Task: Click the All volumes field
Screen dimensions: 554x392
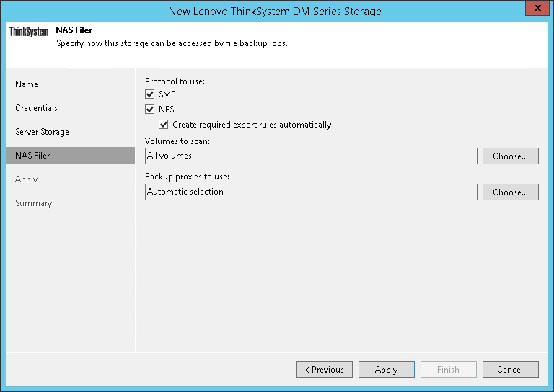Action: [311, 156]
